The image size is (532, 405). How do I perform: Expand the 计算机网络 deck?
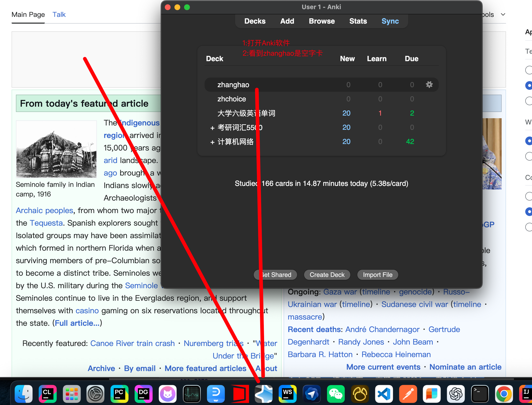(212, 142)
